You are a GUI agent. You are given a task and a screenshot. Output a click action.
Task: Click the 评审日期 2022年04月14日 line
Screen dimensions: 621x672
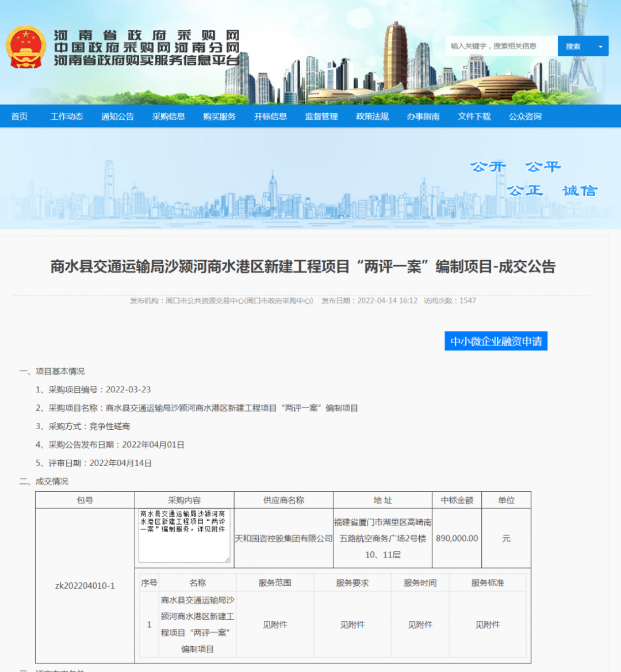click(94, 463)
